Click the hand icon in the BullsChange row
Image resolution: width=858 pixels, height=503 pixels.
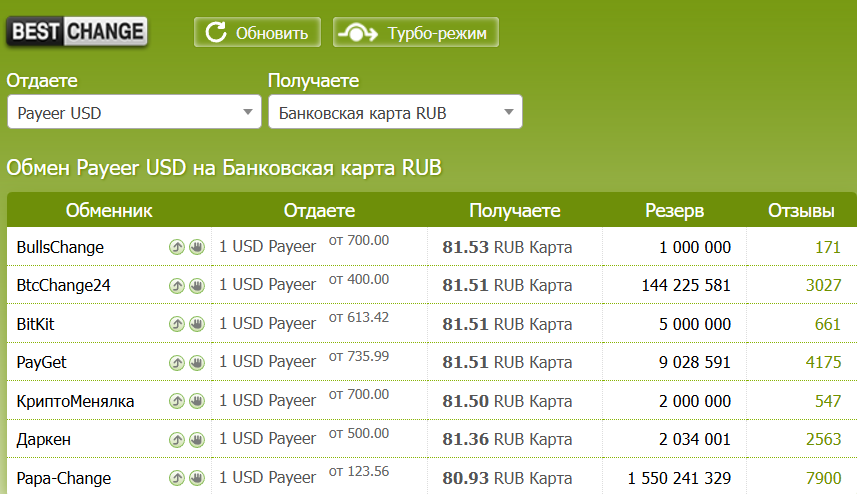coord(197,247)
